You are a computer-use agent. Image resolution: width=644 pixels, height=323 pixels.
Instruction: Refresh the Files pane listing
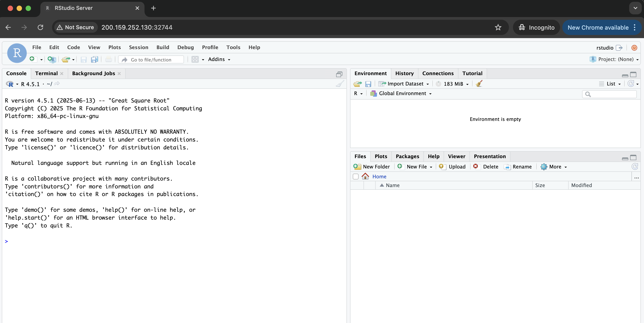[635, 166]
